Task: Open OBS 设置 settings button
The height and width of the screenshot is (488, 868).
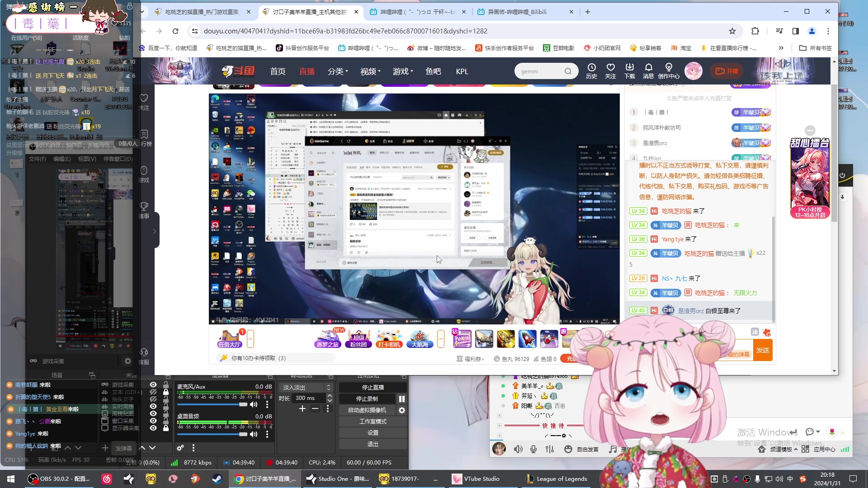Action: [373, 433]
